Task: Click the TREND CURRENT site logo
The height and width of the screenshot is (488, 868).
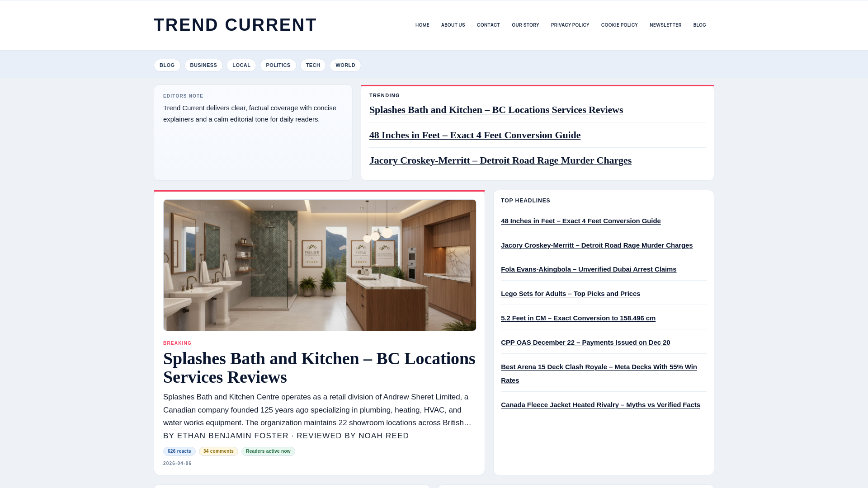Action: (235, 25)
